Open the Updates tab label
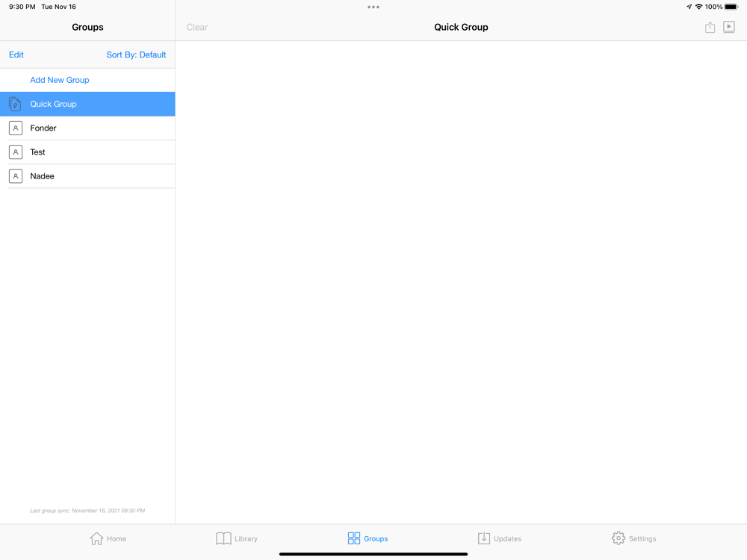The image size is (747, 560). pos(507,539)
